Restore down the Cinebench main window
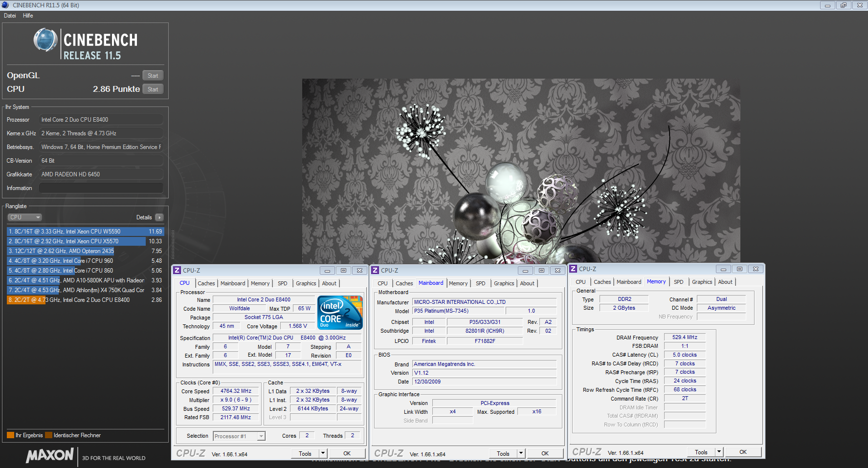Viewport: 868px width, 468px height. [x=844, y=5]
